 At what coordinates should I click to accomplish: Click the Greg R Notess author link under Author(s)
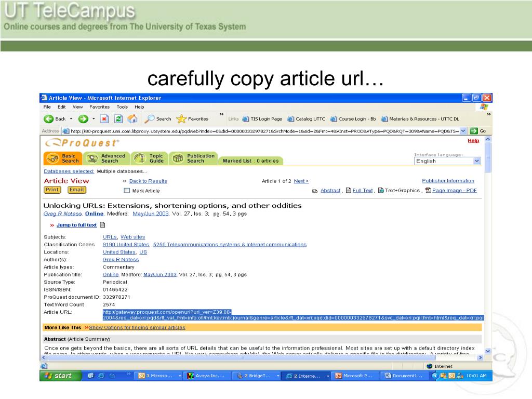click(x=121, y=260)
